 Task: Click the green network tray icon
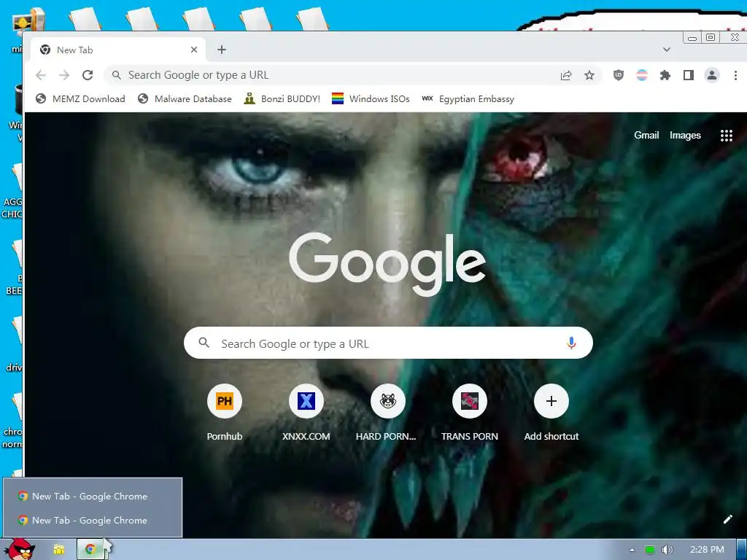click(x=649, y=550)
